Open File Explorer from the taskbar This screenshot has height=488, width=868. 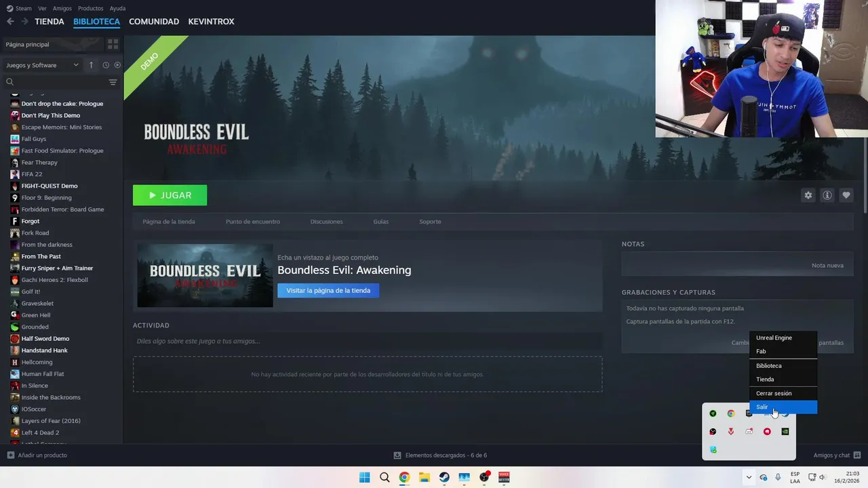coord(424,477)
